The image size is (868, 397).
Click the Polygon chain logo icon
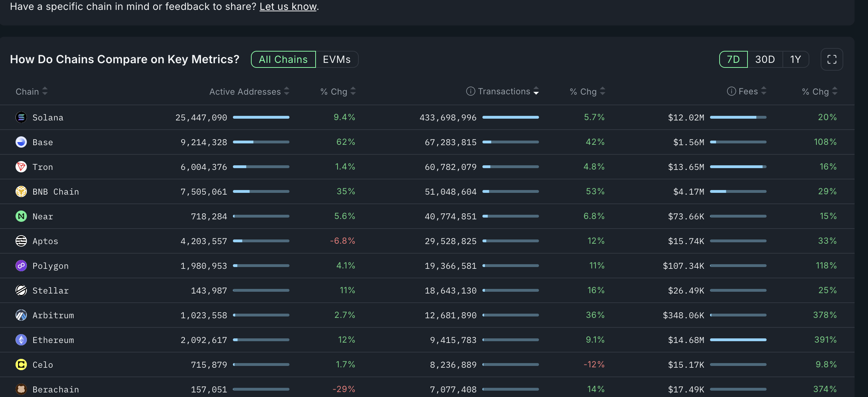(21, 266)
